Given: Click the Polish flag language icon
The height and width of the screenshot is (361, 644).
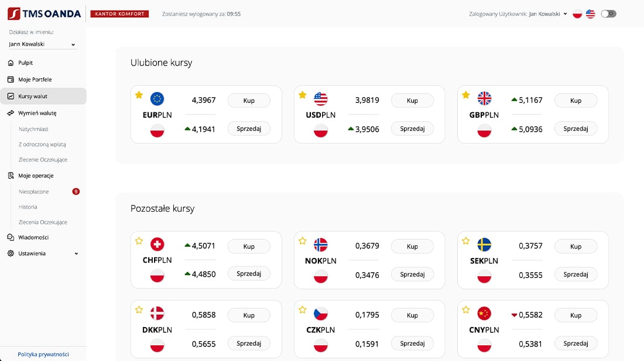Looking at the screenshot, I should click(x=577, y=14).
